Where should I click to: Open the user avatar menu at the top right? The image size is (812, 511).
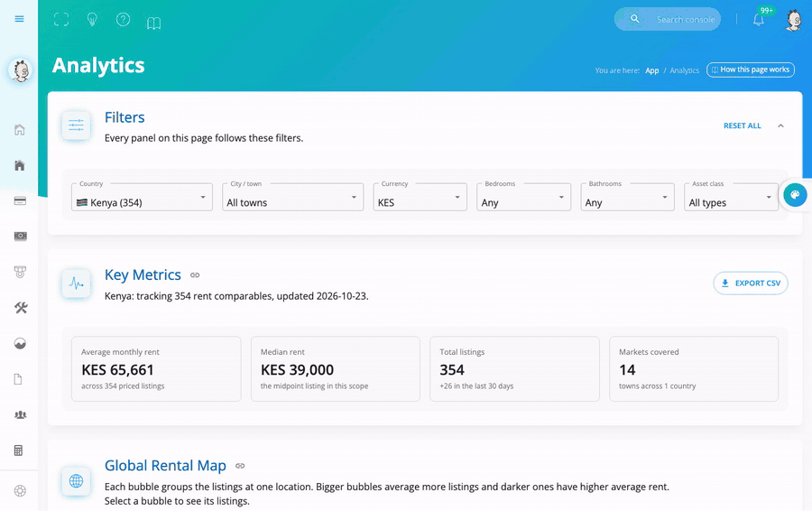pyautogui.click(x=793, y=20)
